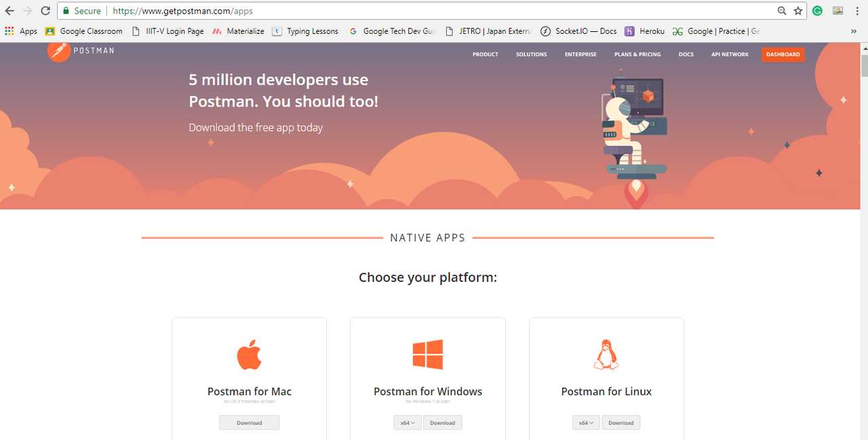Open the Google | Practice bookmark
This screenshot has height=440, width=868.
[716, 31]
